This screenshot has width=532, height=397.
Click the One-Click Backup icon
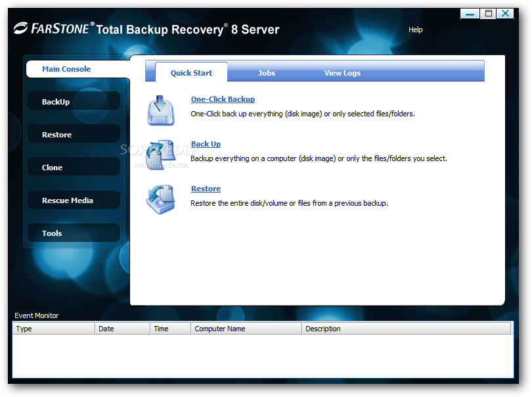click(161, 110)
